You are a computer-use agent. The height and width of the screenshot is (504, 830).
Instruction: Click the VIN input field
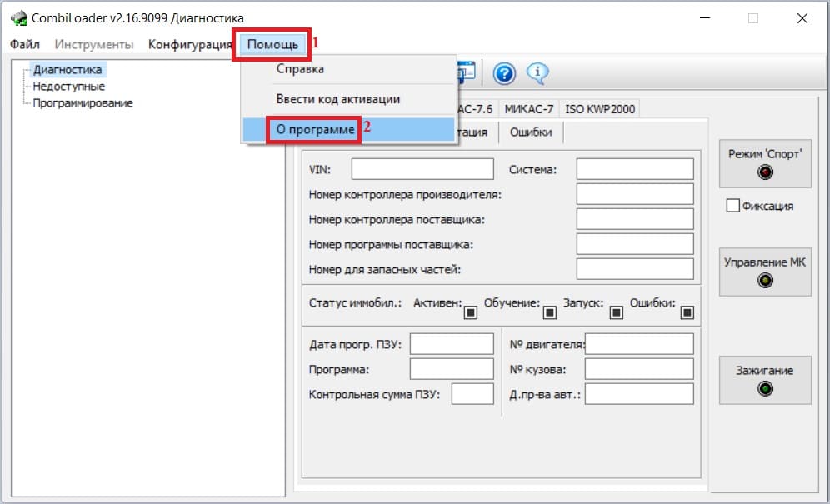[x=422, y=170]
